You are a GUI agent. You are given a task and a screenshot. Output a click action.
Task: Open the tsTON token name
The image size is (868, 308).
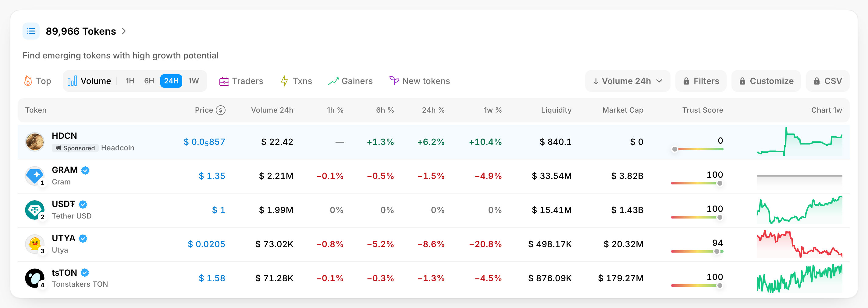tap(64, 273)
